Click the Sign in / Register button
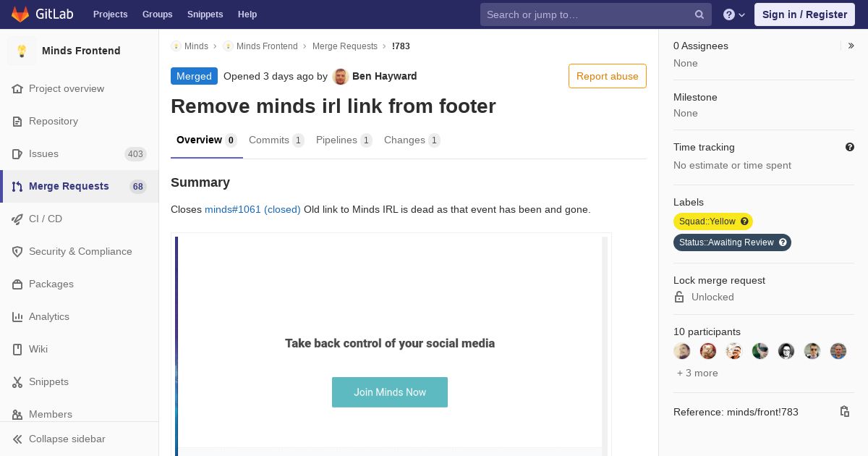 pyautogui.click(x=804, y=14)
